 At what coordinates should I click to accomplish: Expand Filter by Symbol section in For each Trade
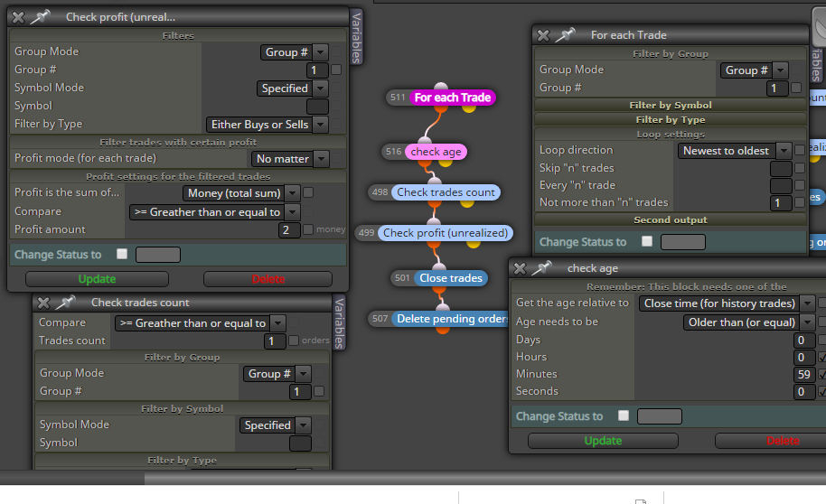(x=670, y=106)
